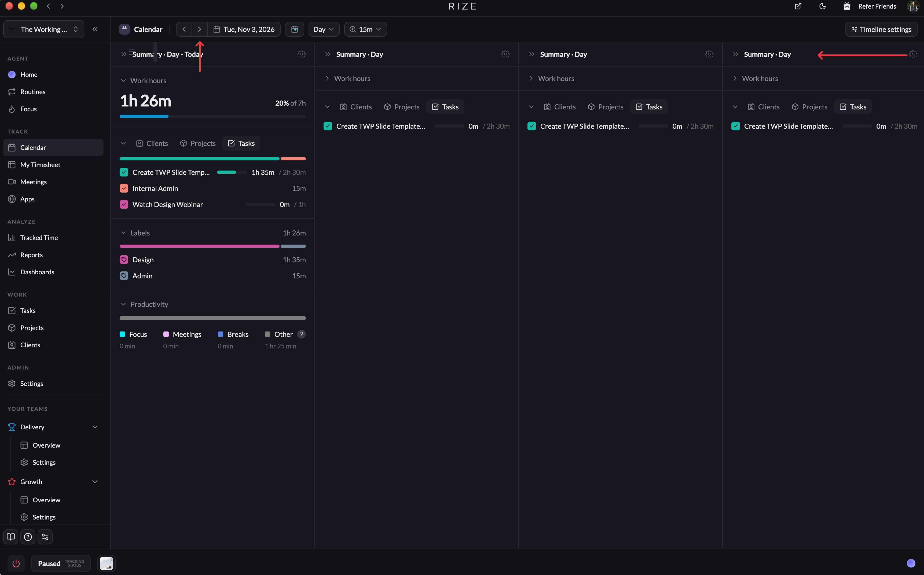Click the purple circle icon bottom right
The width and height of the screenshot is (924, 575).
point(911,563)
